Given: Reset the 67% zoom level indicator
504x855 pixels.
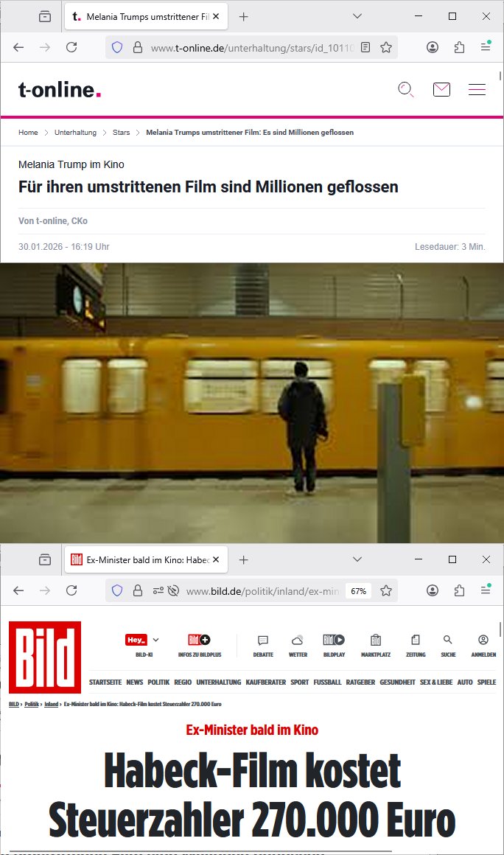Looking at the screenshot, I should tap(359, 591).
